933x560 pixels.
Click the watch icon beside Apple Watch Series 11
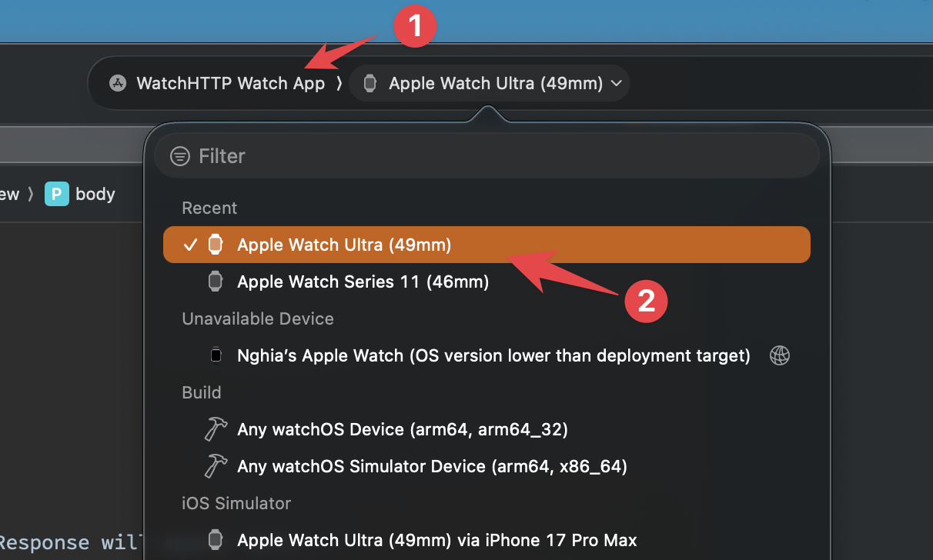pyautogui.click(x=216, y=282)
